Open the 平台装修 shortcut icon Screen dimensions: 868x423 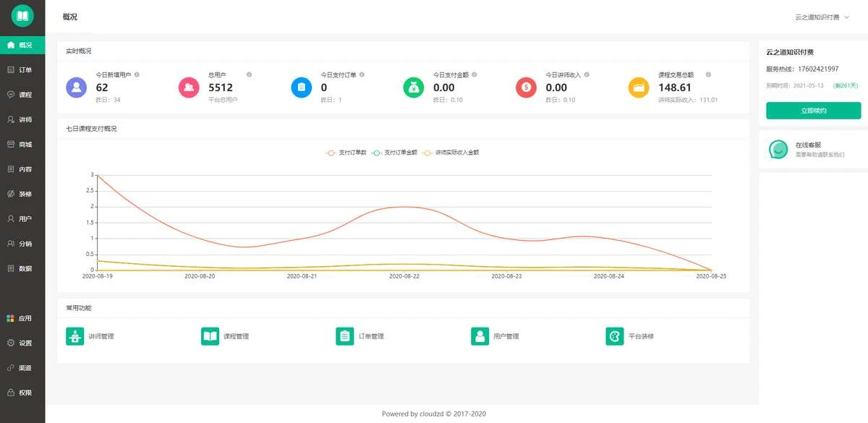[615, 336]
